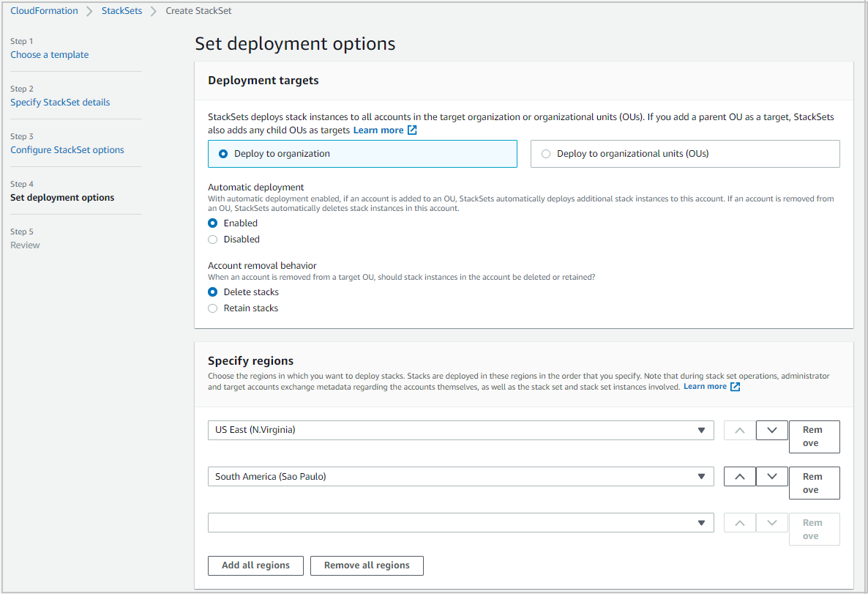Viewport: 868px width, 594px height.
Task: Go back to Step 1 Choose a template
Action: click(49, 54)
